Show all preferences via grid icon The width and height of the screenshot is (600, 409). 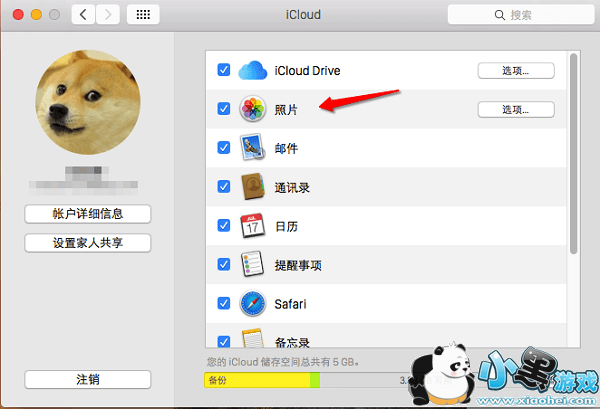[x=143, y=15]
